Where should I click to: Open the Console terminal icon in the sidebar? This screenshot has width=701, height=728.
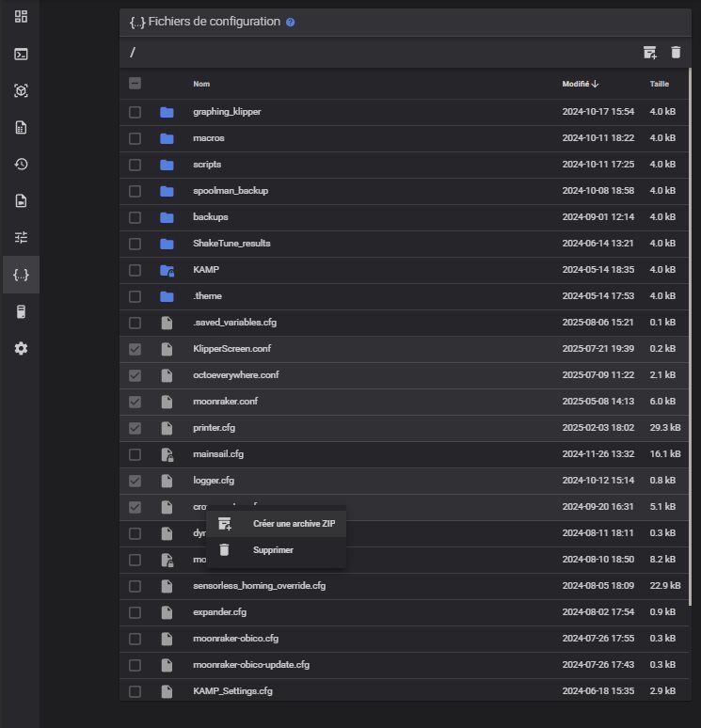coord(21,54)
